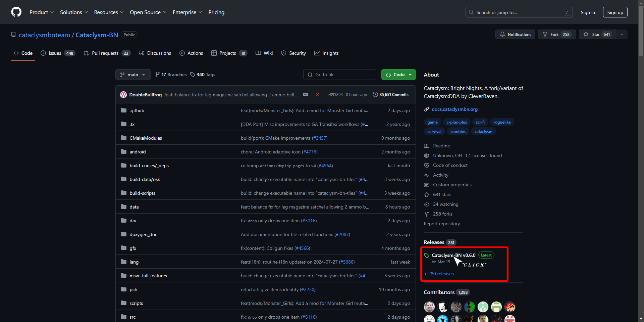Go to the Discussions tab
Screen dimensions: 644x322
(155, 53)
